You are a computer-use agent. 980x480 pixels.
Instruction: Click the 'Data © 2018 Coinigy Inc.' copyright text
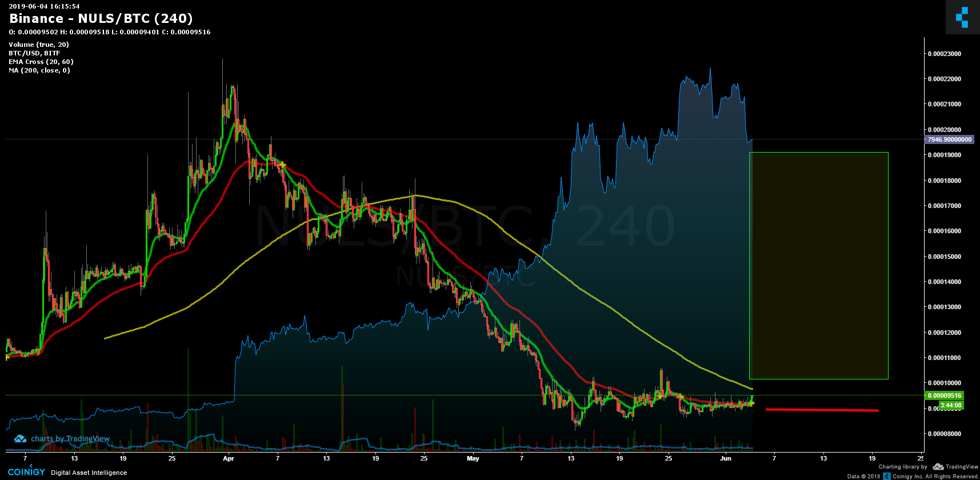[913, 476]
